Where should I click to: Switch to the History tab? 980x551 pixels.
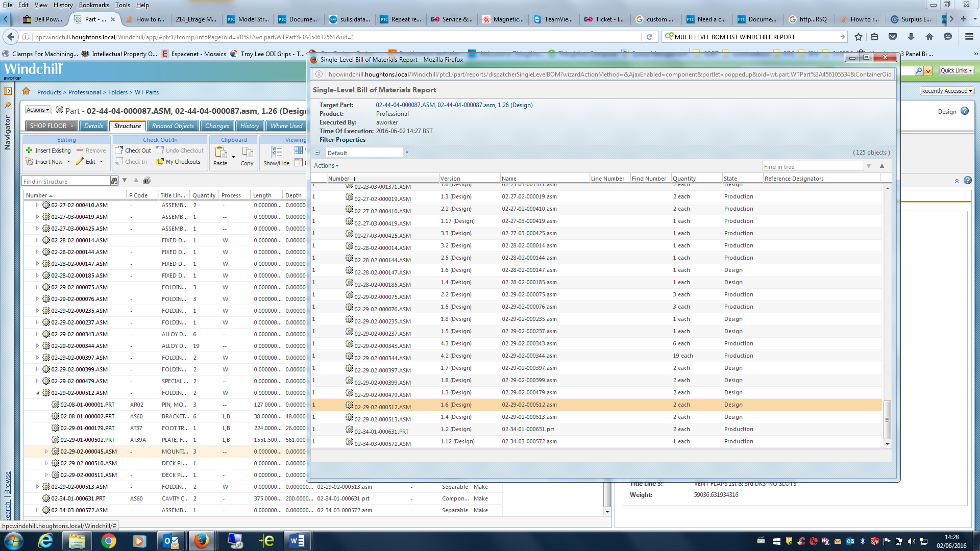pyautogui.click(x=250, y=126)
